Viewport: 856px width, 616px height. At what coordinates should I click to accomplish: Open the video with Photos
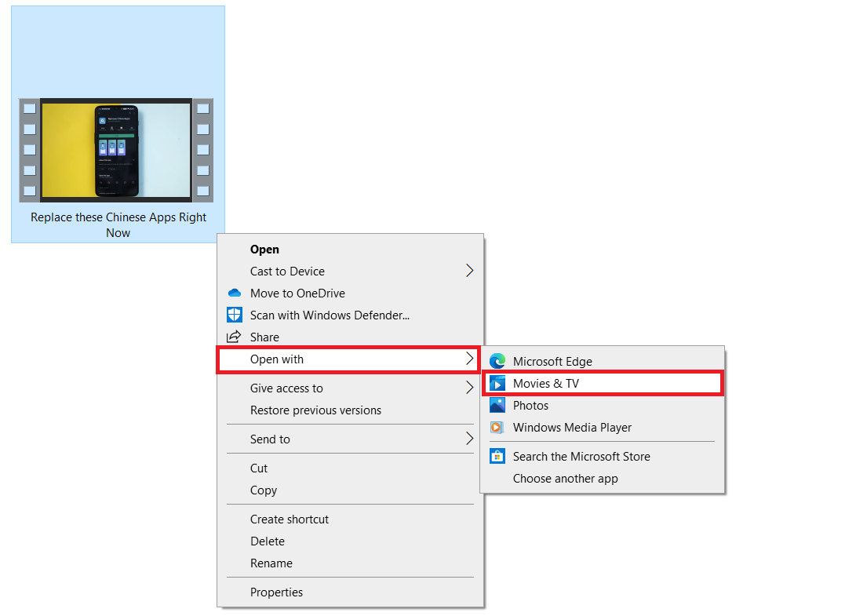(x=602, y=405)
